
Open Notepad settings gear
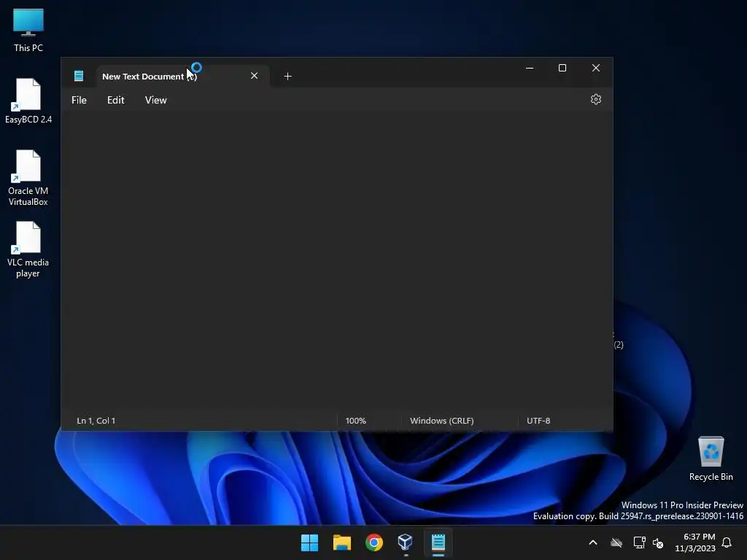pyautogui.click(x=595, y=99)
